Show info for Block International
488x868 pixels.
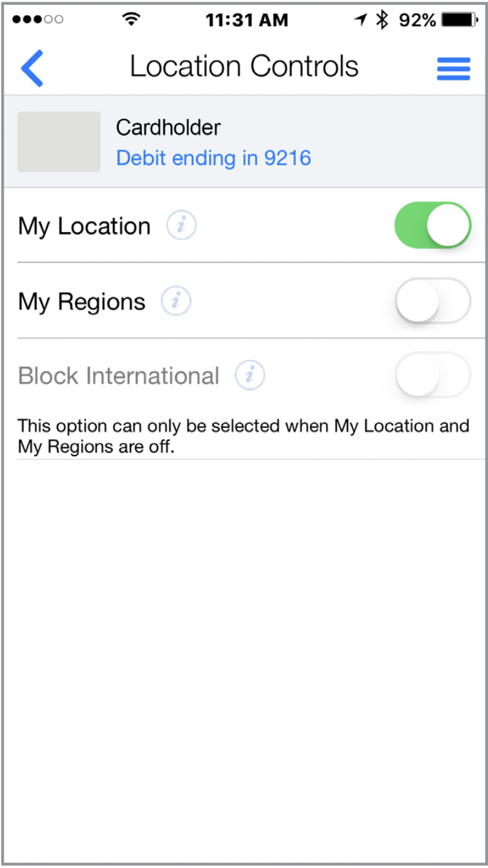coord(250,376)
